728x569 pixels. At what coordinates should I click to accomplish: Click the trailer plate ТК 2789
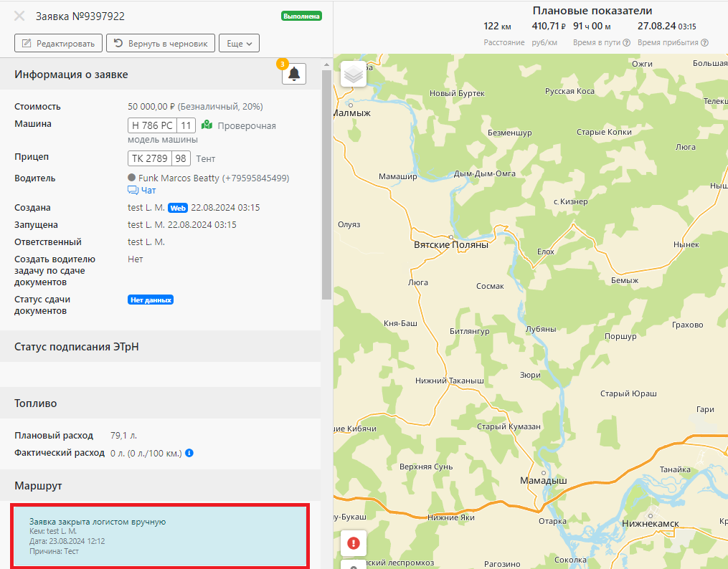tap(150, 158)
